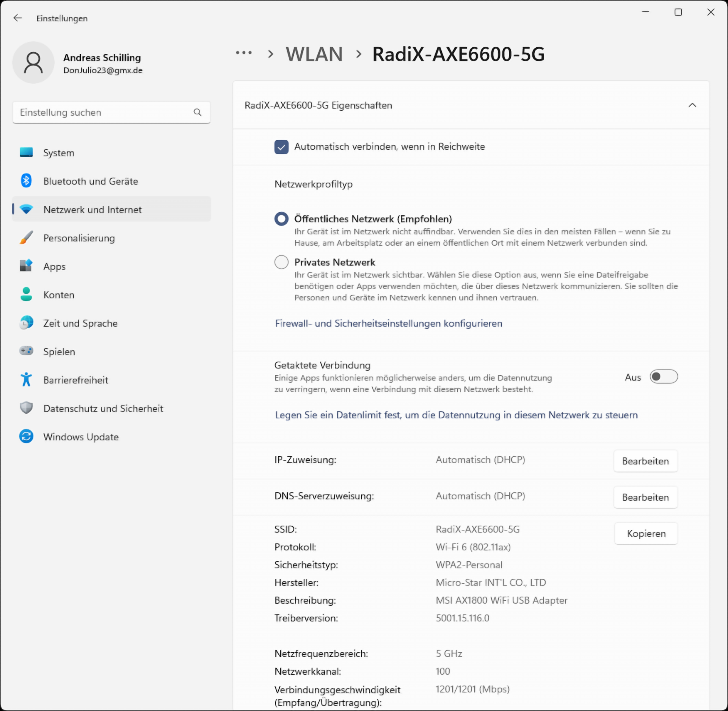Click the IP-Zuweisung Automatisch (DHCP) value
Viewport: 728px width, 711px height.
pyautogui.click(x=480, y=460)
